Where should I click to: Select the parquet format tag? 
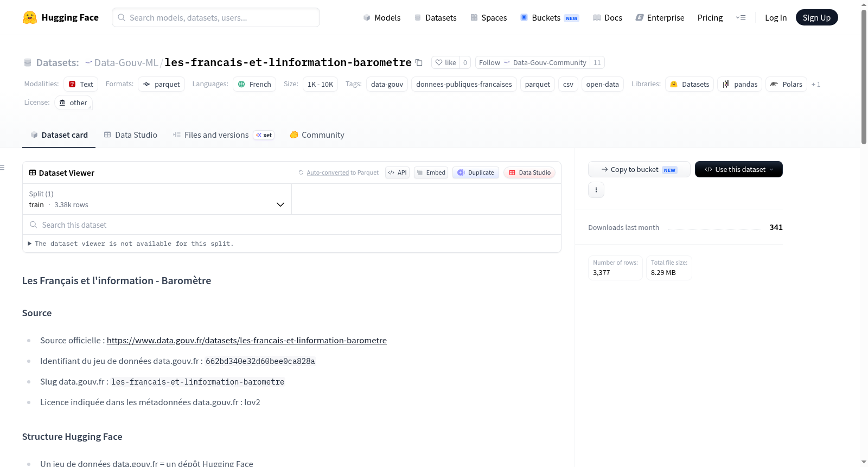pyautogui.click(x=161, y=84)
